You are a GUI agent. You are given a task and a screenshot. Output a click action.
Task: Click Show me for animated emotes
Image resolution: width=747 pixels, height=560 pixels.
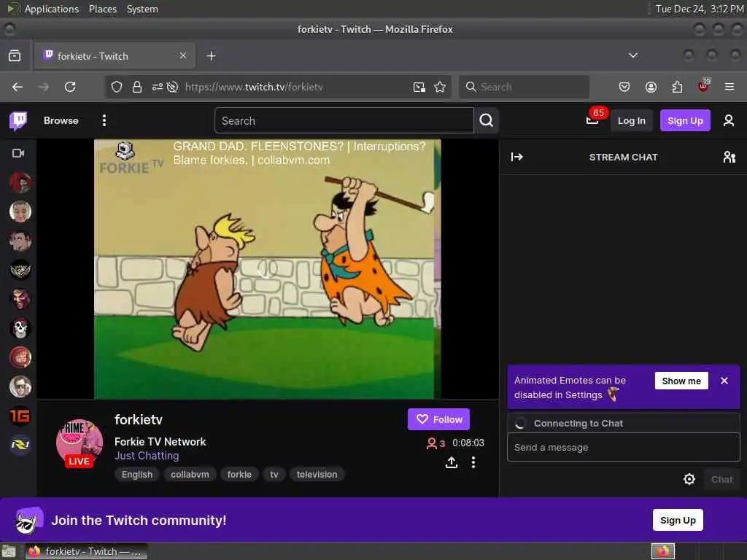click(681, 381)
